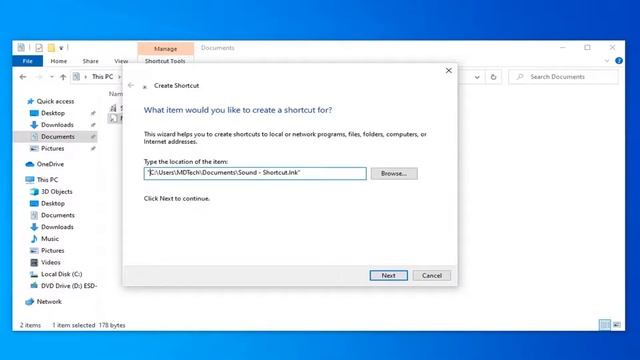Screen dimensions: 640x360
Task: Open the recent locations dropdown arrow
Action: click(x=52, y=77)
